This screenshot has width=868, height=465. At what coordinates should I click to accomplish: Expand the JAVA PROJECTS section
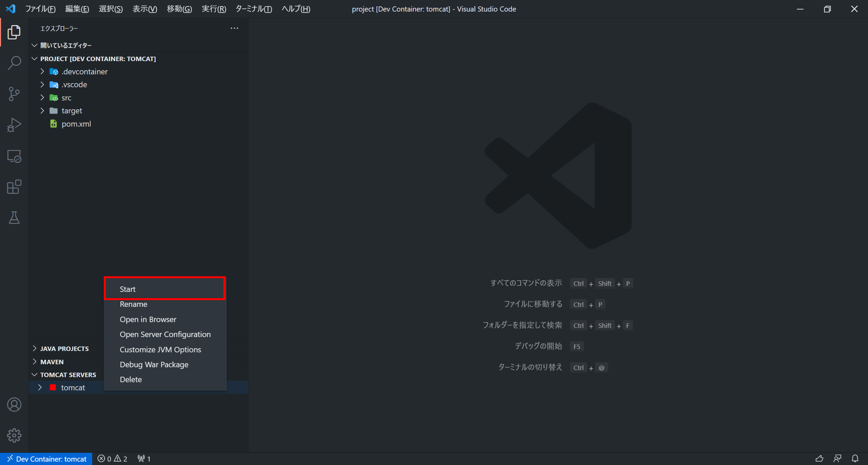(64, 349)
